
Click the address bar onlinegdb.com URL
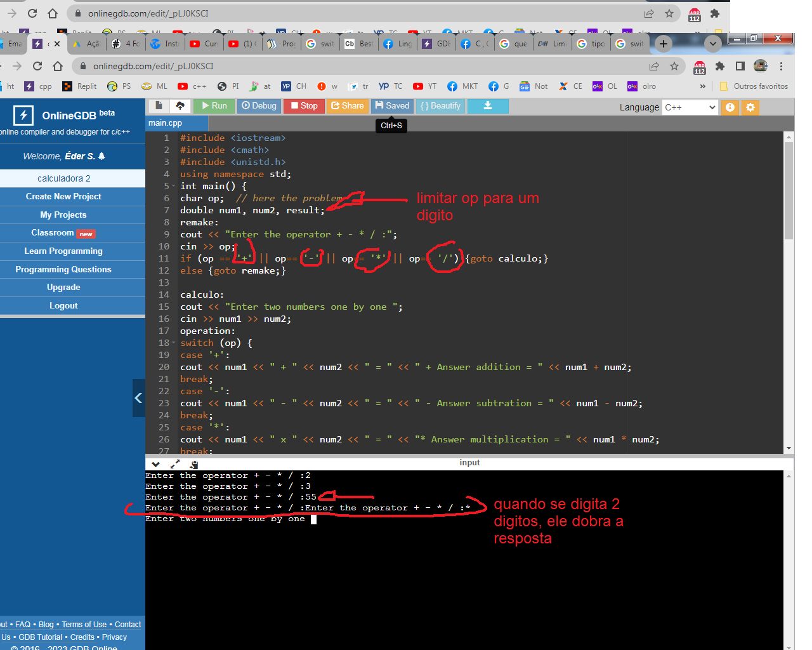[x=154, y=66]
